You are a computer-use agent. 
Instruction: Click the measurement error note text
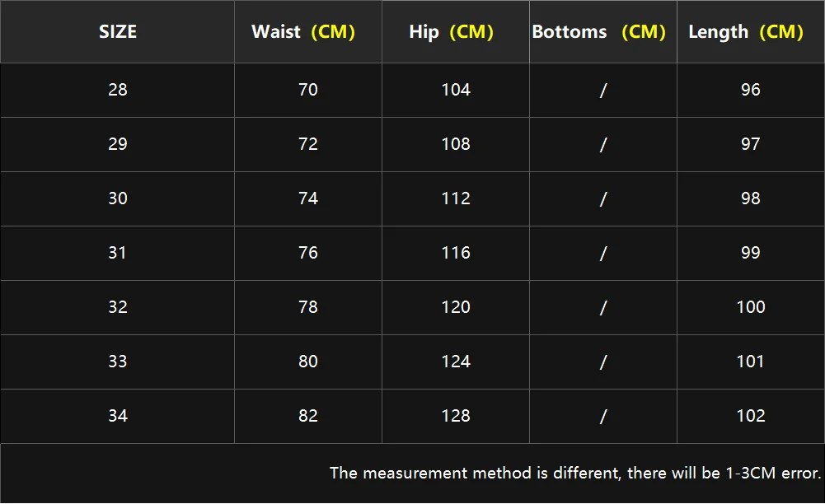point(575,474)
